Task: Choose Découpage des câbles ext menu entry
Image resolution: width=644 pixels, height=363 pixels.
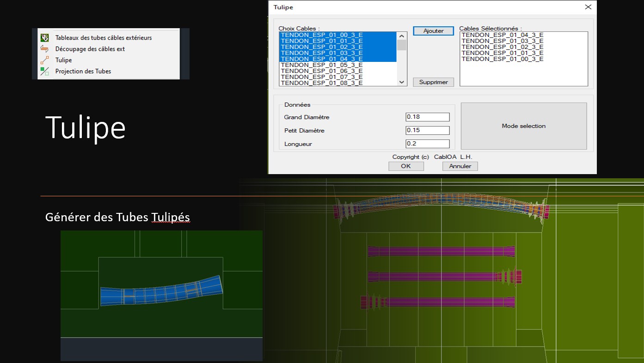Action: [90, 49]
